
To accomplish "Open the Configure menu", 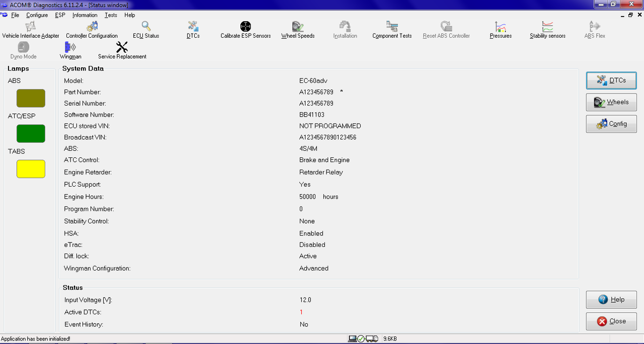I will tap(37, 15).
